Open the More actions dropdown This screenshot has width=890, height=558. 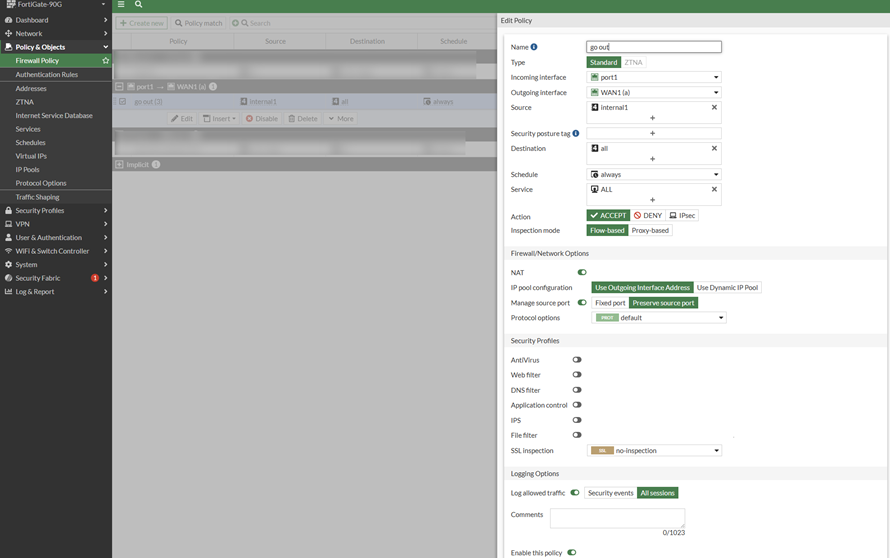click(341, 119)
